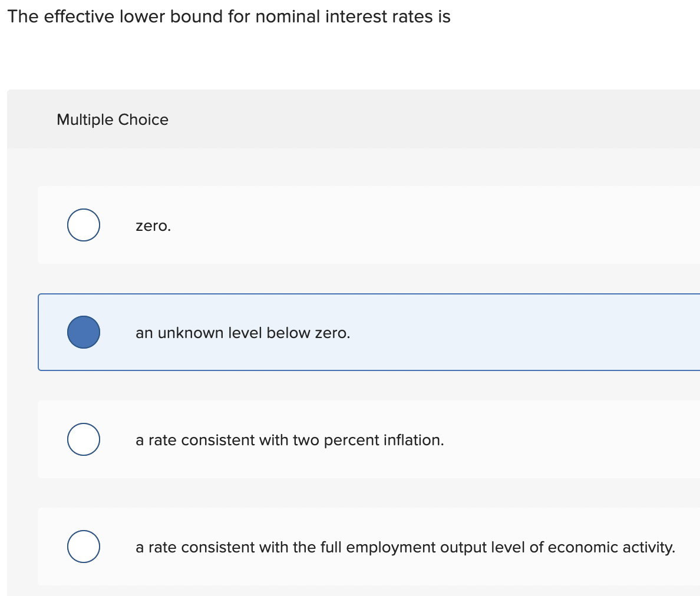Click the question text at the top
This screenshot has width=700, height=596.
(227, 16)
